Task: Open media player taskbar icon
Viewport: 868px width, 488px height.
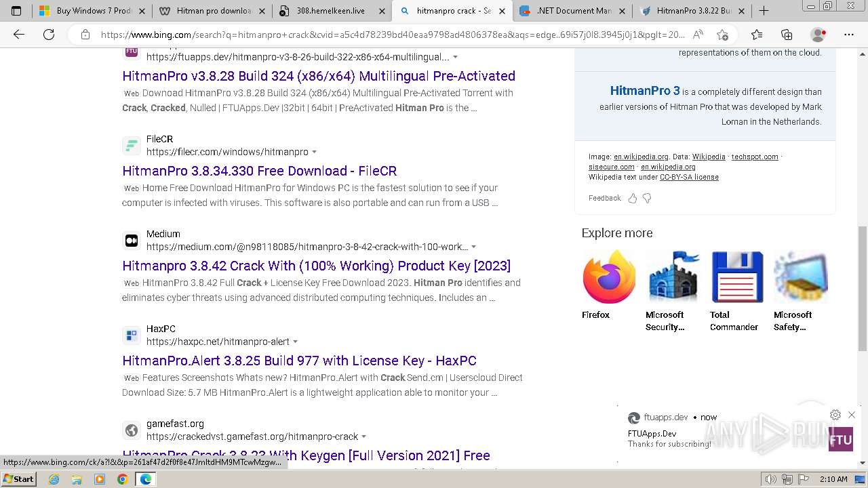Action: (x=100, y=479)
